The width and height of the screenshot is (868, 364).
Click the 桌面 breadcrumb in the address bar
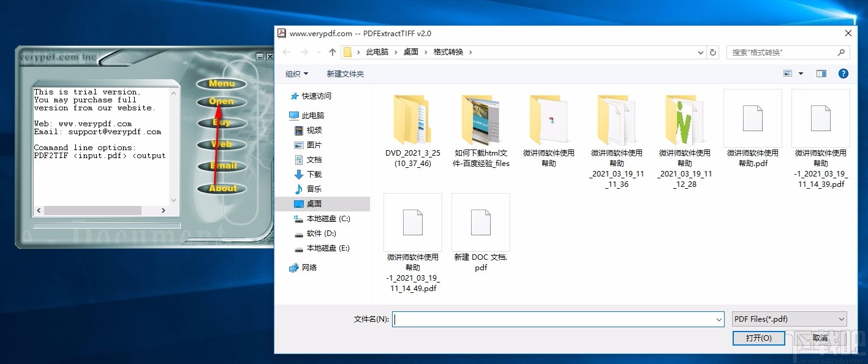tap(411, 52)
